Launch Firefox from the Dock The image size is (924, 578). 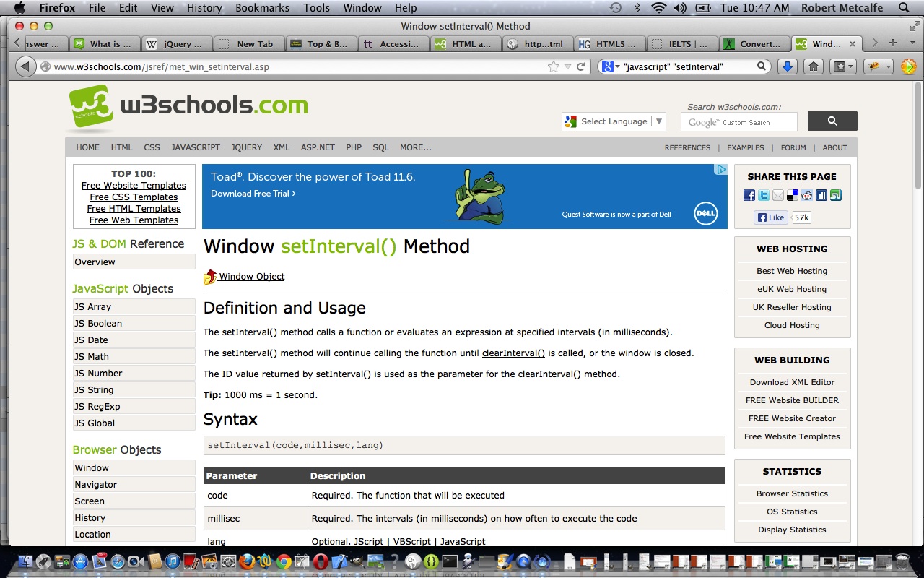click(247, 561)
